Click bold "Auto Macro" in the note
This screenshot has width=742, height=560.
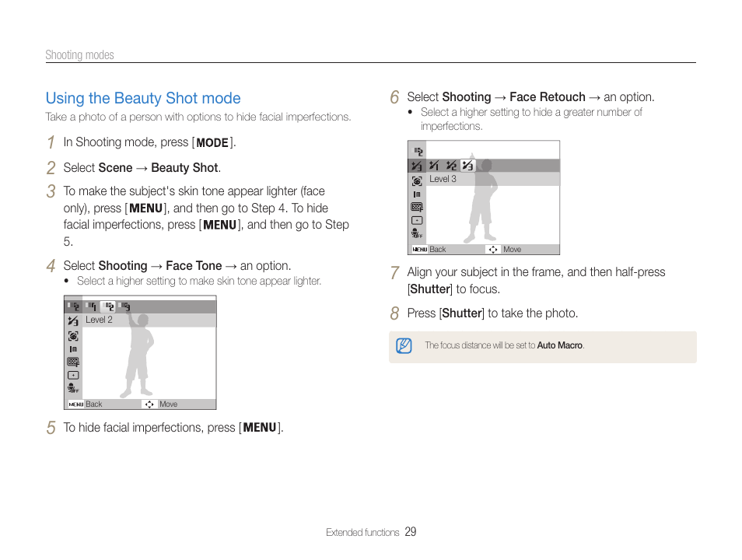(559, 345)
